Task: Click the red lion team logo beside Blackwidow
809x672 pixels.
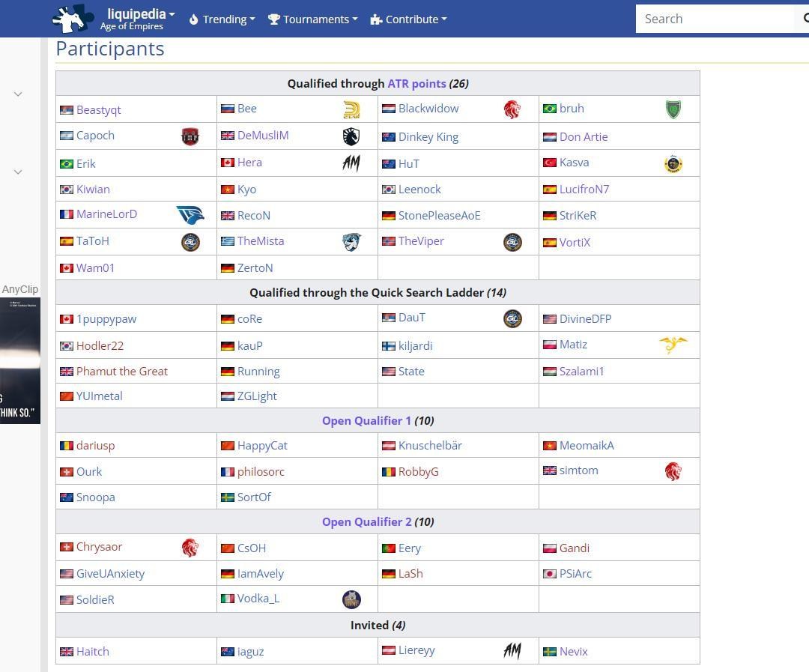Action: (x=512, y=109)
